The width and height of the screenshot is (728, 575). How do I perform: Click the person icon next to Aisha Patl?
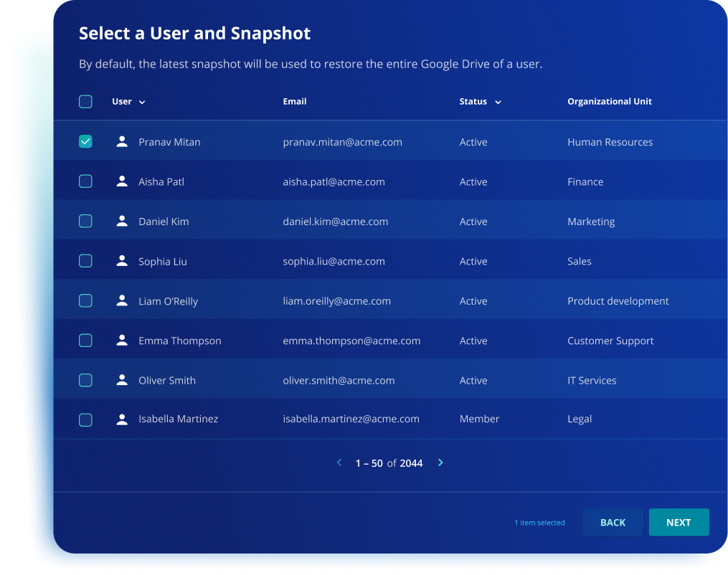pyautogui.click(x=122, y=181)
